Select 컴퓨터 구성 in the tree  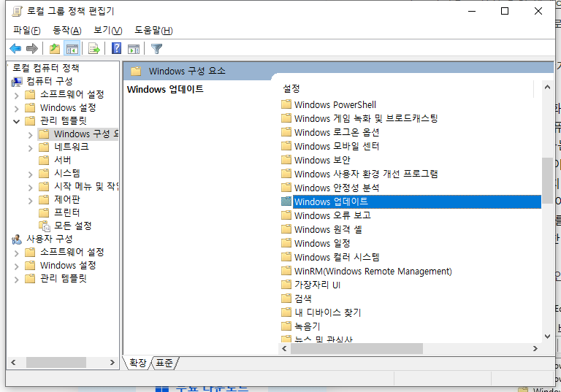pyautogui.click(x=50, y=81)
